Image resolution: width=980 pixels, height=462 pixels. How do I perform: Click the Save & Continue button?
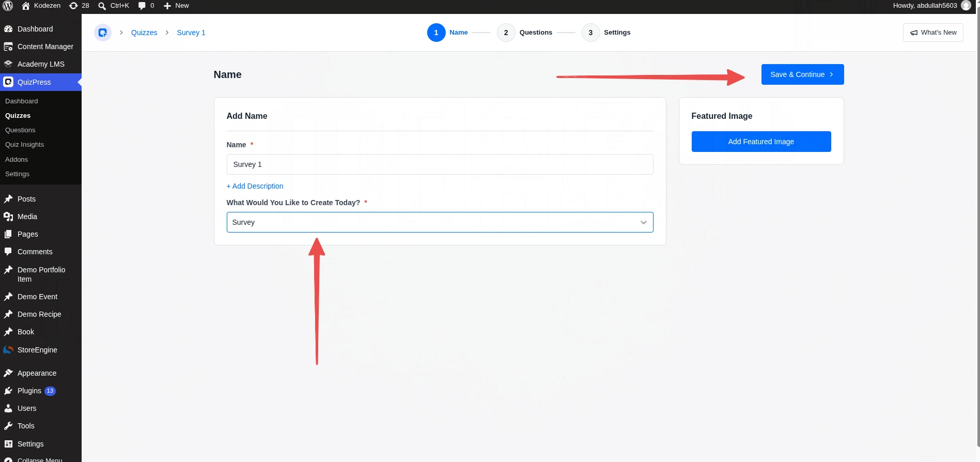(x=802, y=74)
